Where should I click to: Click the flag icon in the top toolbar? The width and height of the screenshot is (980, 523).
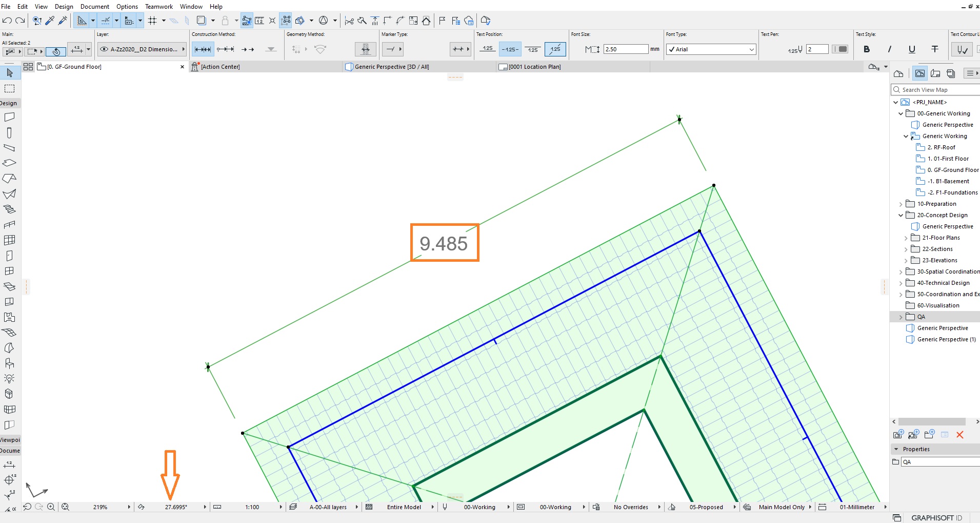pos(442,21)
